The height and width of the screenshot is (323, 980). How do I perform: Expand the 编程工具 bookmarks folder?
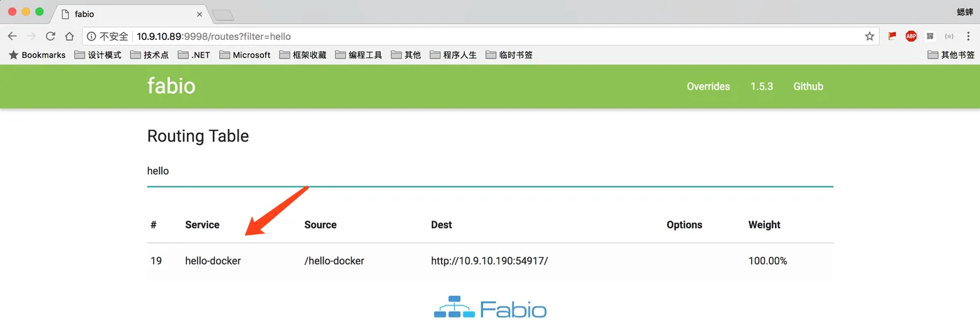358,55
